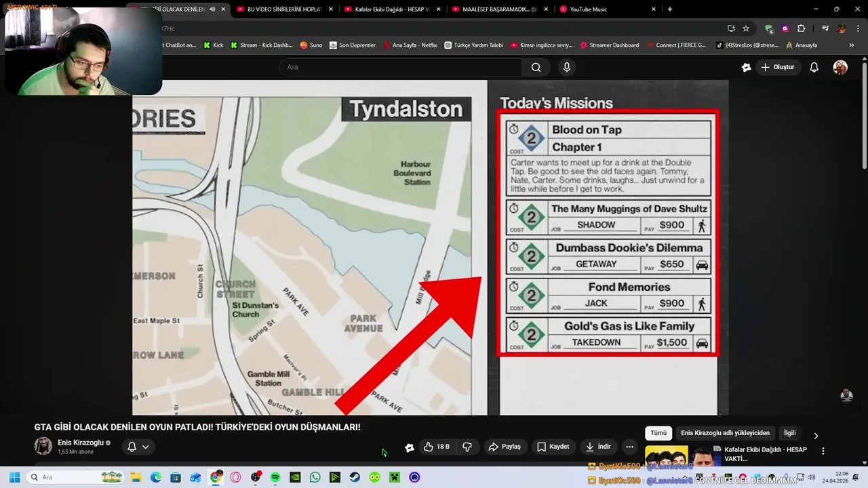Activate voice search microphone
The width and height of the screenshot is (868, 488).
click(567, 67)
